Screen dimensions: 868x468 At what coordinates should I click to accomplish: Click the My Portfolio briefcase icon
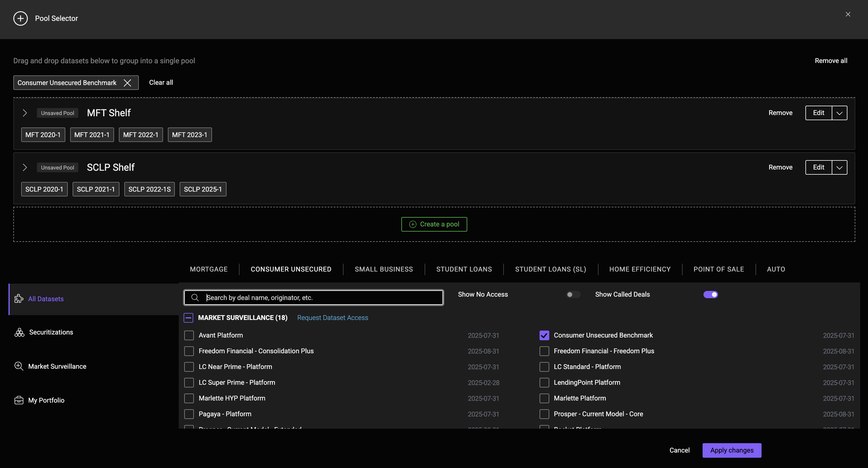click(19, 400)
